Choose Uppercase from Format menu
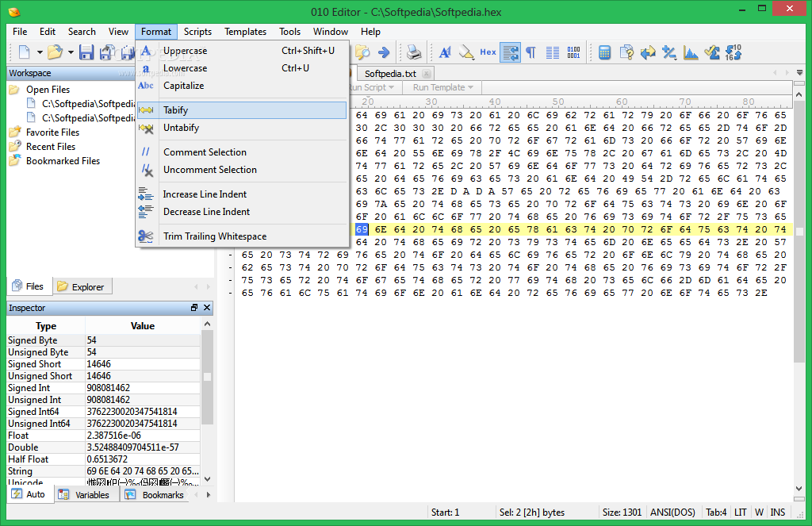 point(243,51)
